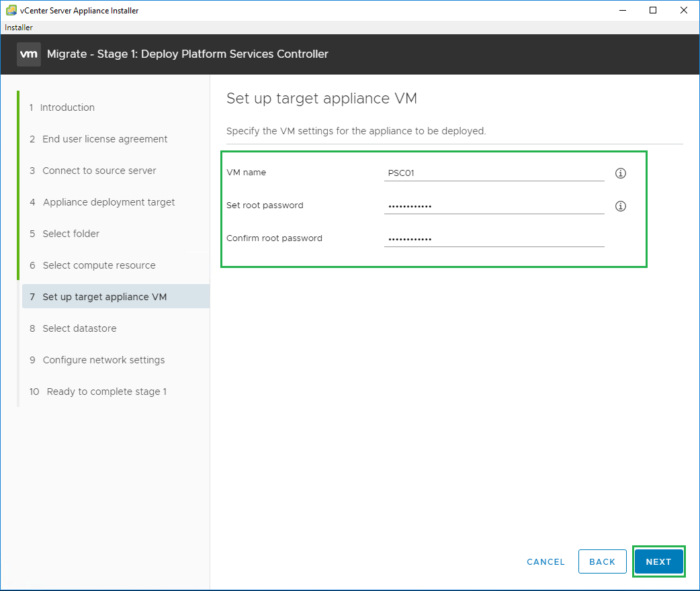Jump to Appliance deployment target step
This screenshot has height=591, width=700.
point(108,202)
